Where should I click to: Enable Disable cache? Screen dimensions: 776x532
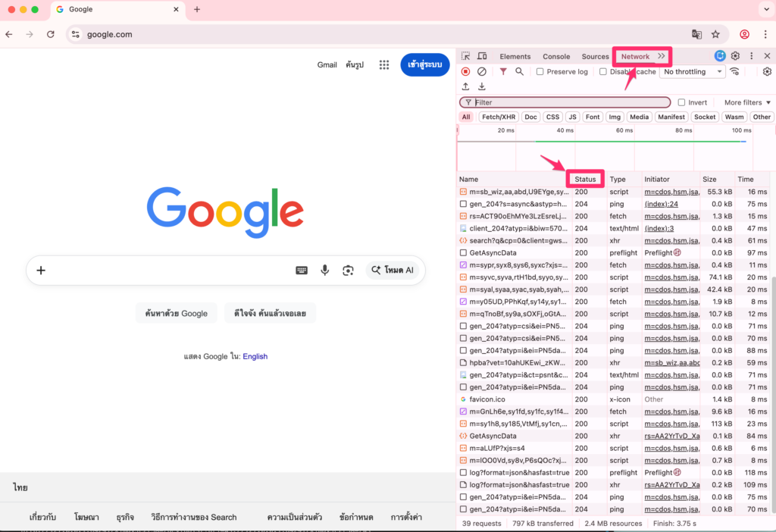pyautogui.click(x=601, y=71)
